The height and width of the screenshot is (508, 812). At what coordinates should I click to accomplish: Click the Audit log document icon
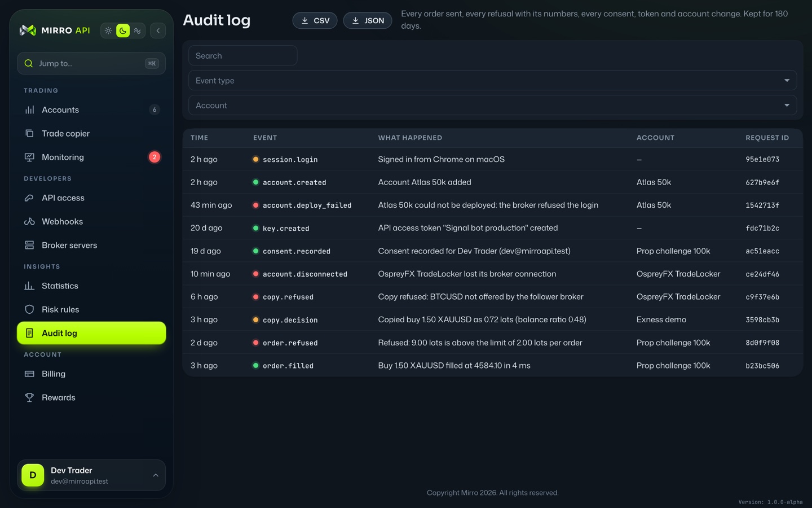tap(29, 333)
